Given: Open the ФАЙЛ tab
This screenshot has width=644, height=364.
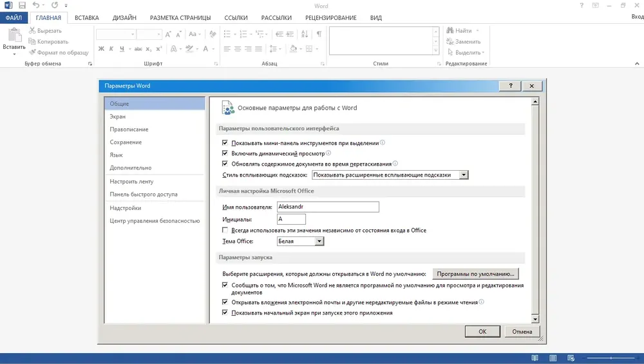Looking at the screenshot, I should [x=14, y=17].
